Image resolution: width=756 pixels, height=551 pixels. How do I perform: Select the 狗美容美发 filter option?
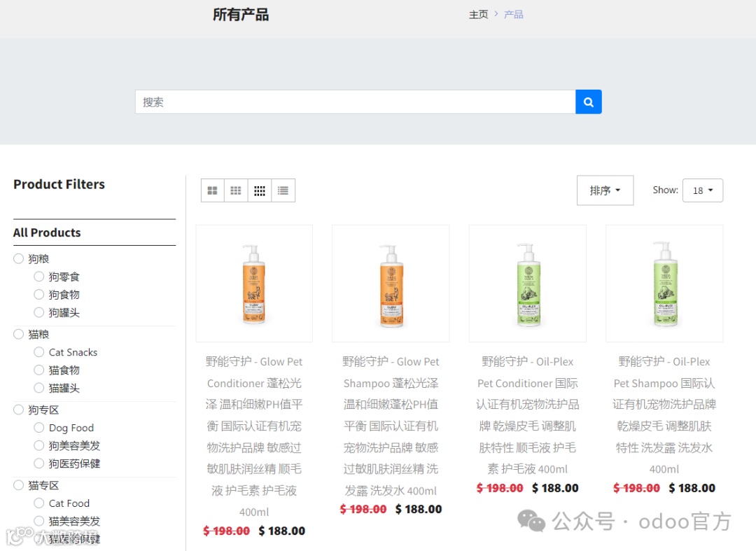39,445
